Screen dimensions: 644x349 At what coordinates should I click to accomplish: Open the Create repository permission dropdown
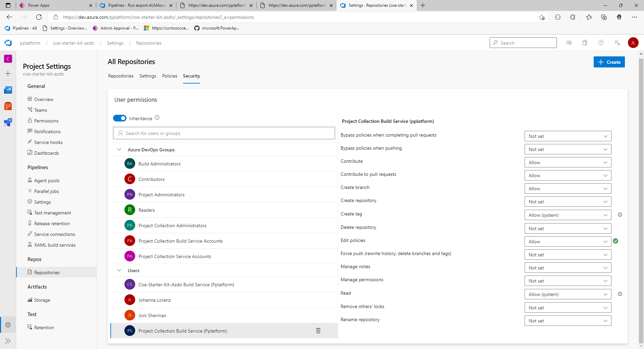pos(568,202)
